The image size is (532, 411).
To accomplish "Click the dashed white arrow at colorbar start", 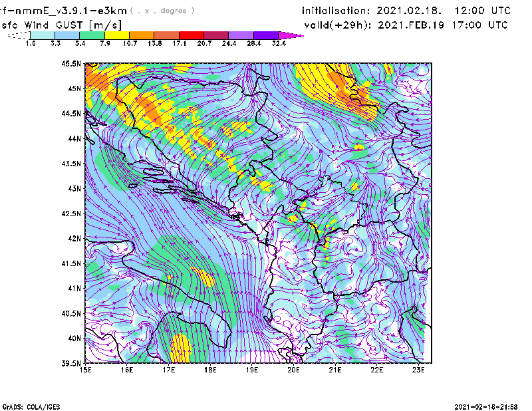I will (x=19, y=35).
